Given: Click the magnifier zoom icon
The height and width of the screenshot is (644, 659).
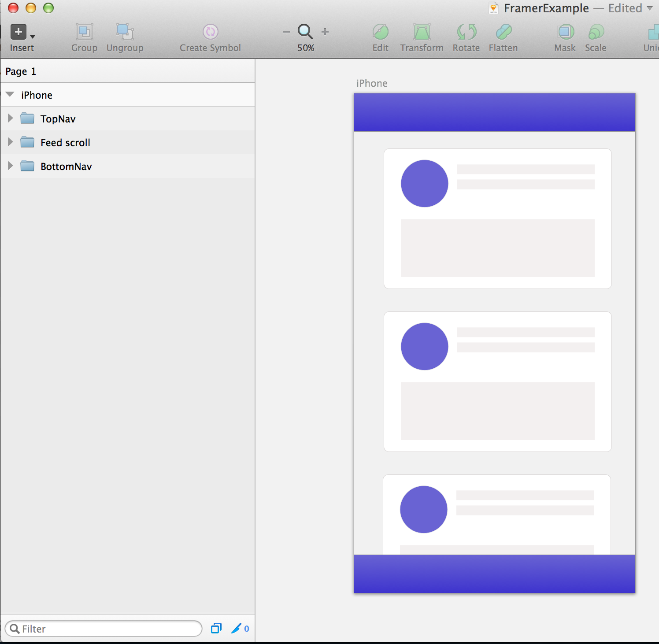Looking at the screenshot, I should pyautogui.click(x=305, y=32).
